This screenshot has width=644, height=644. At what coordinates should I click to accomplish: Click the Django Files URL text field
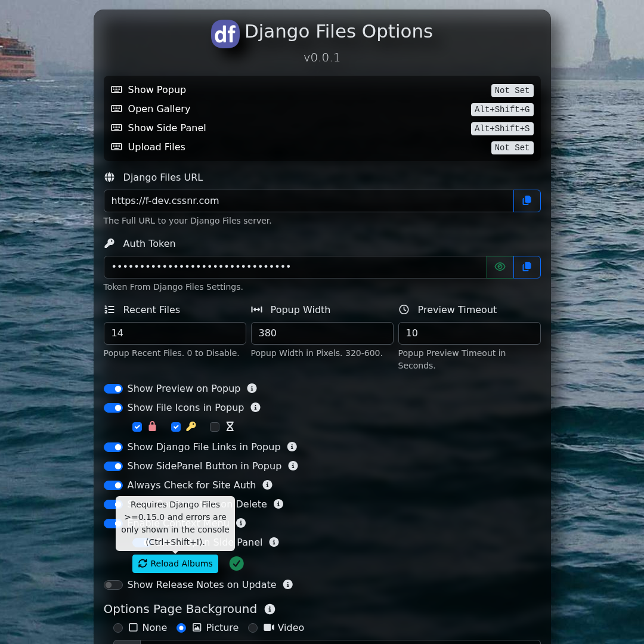pos(308,201)
